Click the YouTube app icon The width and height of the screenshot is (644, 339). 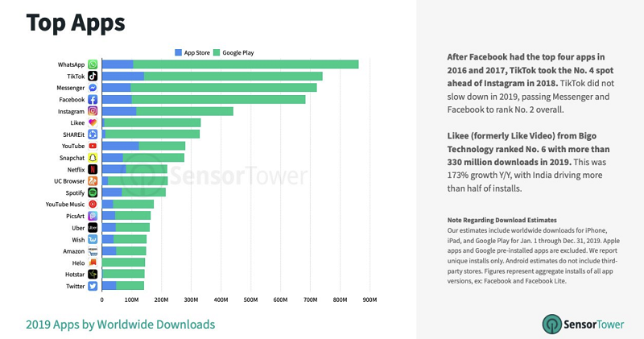pyautogui.click(x=93, y=146)
